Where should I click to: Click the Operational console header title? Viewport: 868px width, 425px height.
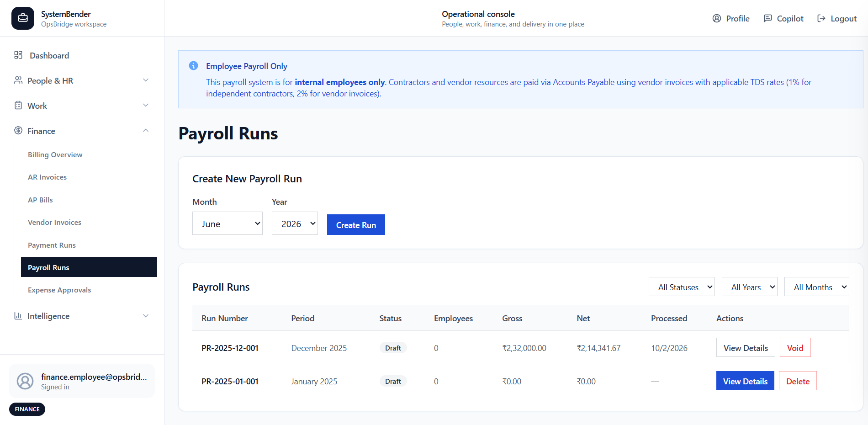tap(478, 14)
